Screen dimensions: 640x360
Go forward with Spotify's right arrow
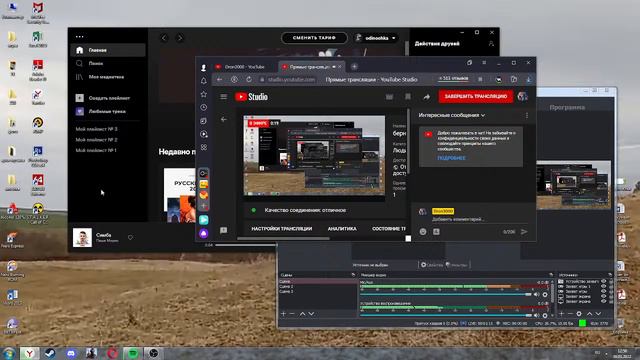pyautogui.click(x=180, y=38)
